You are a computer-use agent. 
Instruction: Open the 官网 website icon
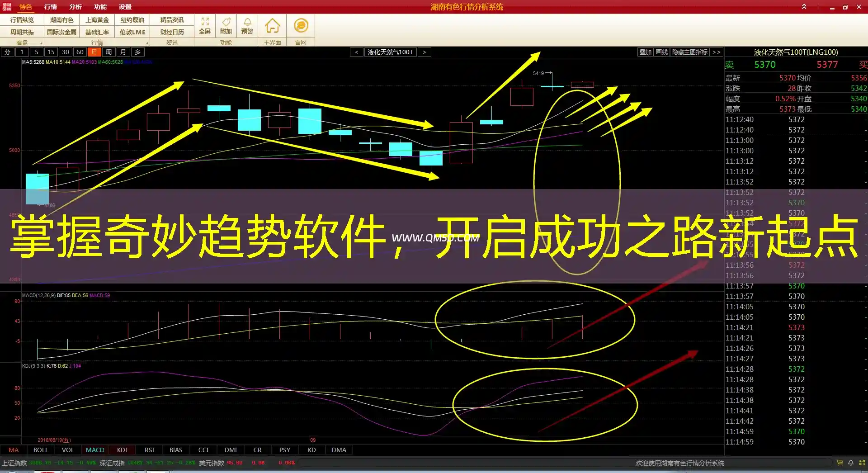pyautogui.click(x=301, y=26)
